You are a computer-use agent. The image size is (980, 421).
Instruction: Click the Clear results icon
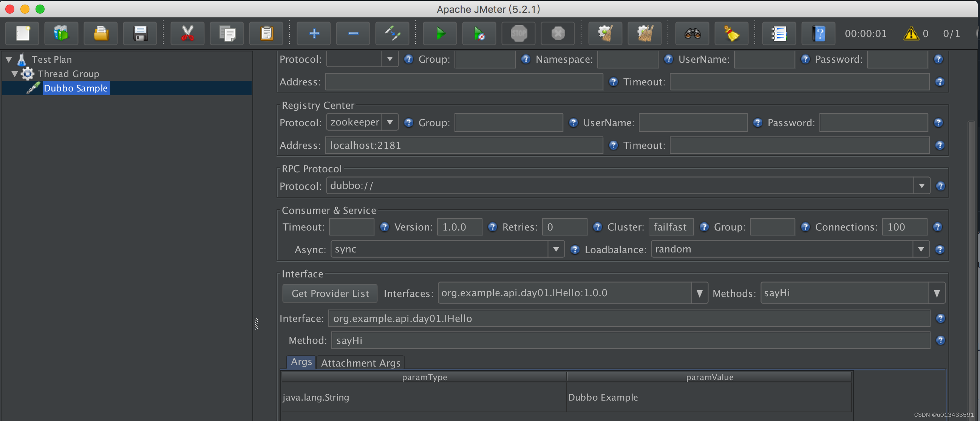[x=605, y=34]
